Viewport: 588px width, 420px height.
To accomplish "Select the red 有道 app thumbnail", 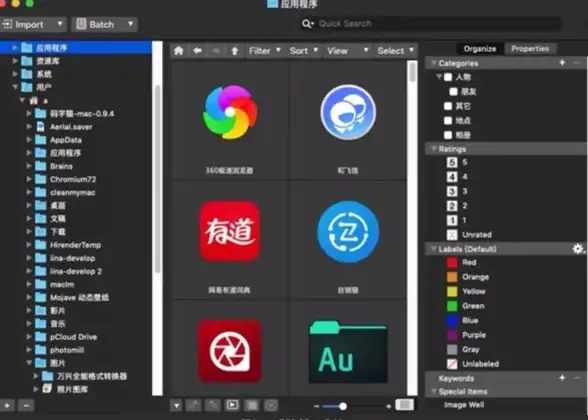I will point(230,231).
